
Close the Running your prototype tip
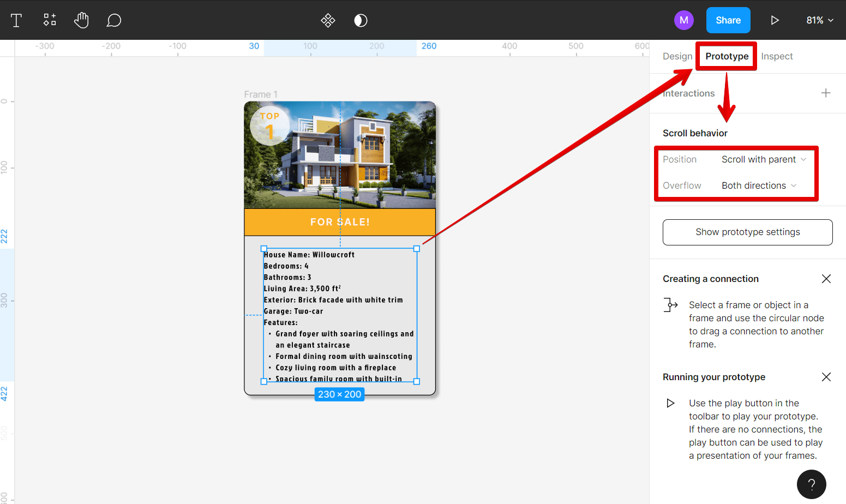[x=826, y=377]
